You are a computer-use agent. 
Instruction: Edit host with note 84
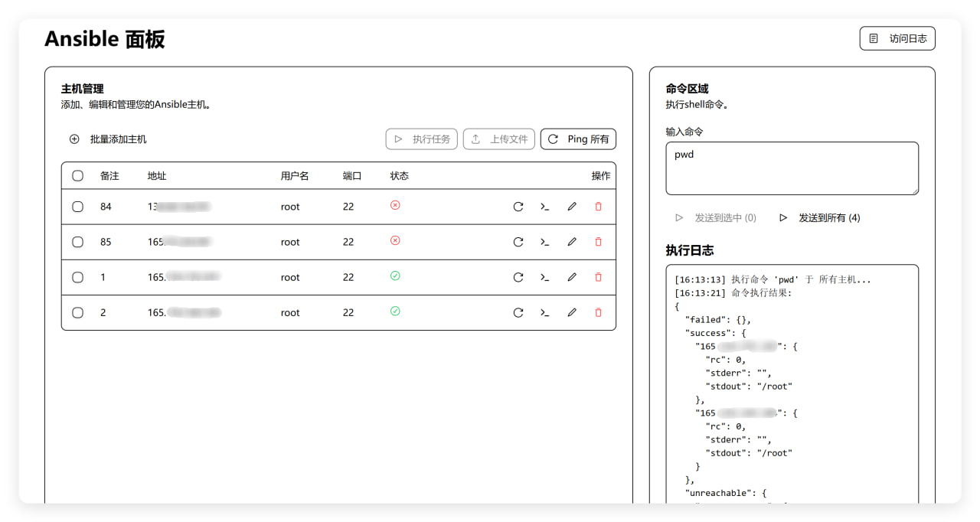pyautogui.click(x=572, y=207)
